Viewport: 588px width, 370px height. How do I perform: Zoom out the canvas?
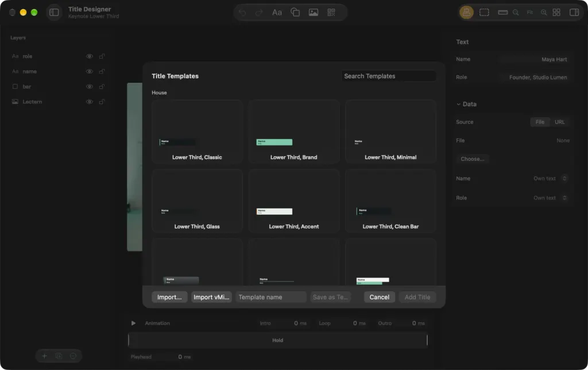(516, 13)
